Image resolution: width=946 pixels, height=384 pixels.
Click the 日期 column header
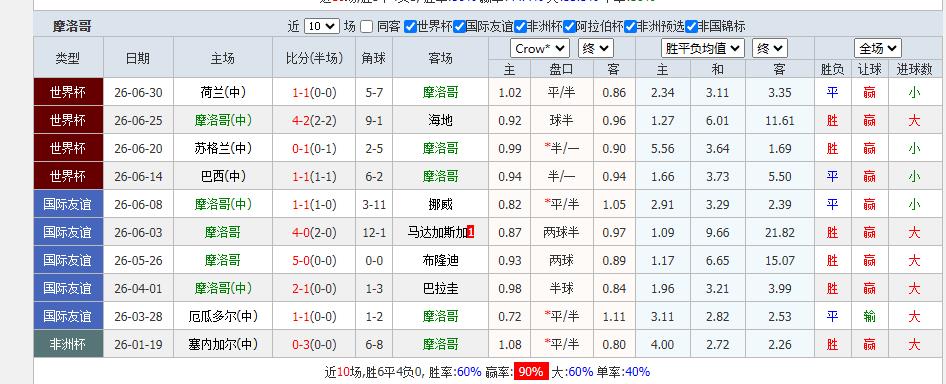(138, 58)
